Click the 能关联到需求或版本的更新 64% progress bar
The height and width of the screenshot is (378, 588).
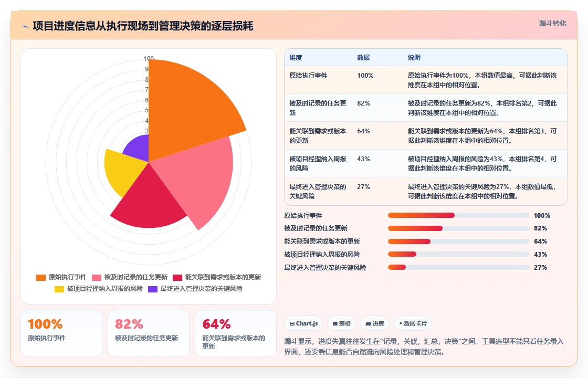point(459,241)
